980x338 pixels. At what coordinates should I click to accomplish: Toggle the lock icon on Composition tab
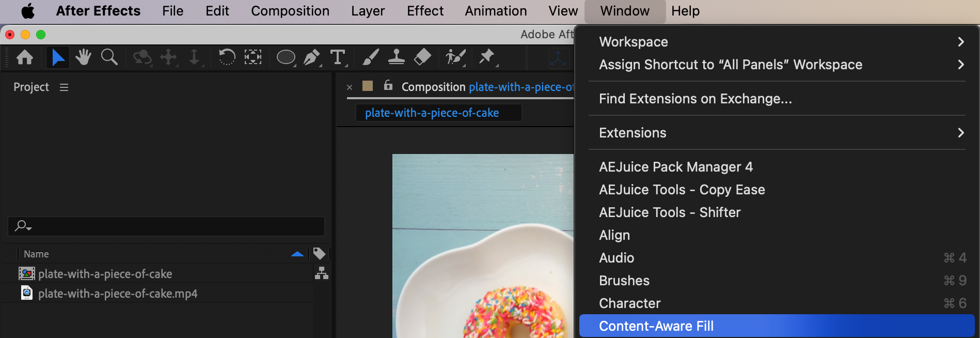[388, 85]
